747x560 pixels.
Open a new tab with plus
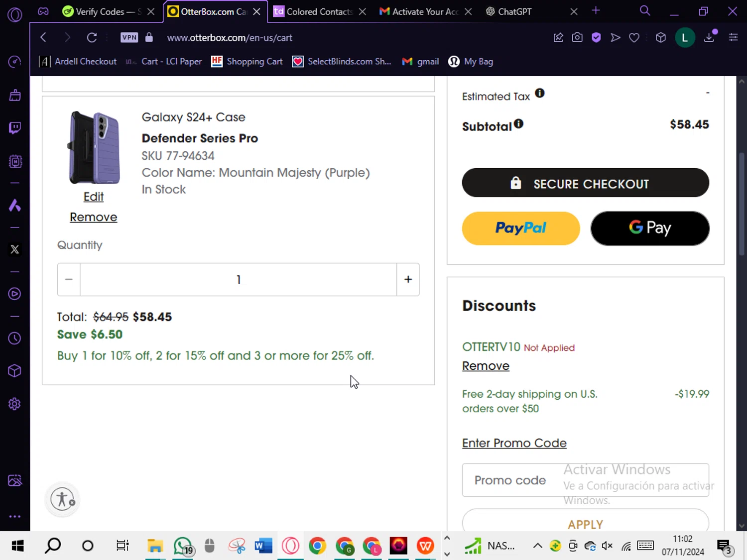pos(596,10)
